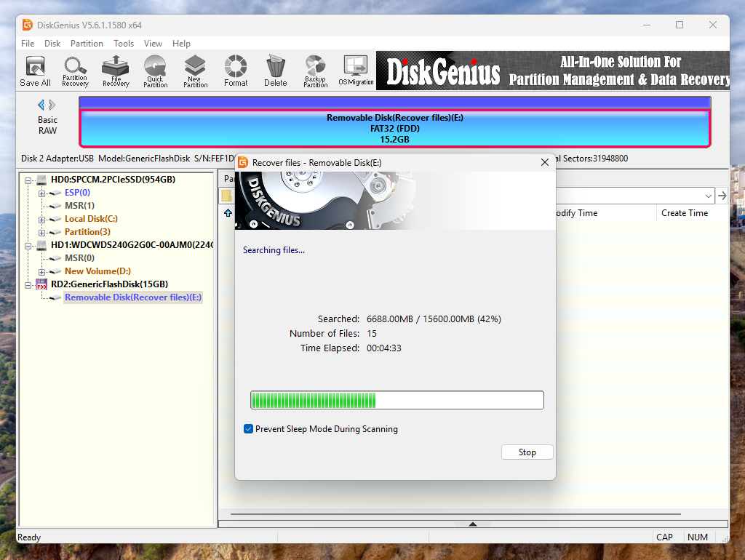
Task: Select the ESP(0) tree label
Action: 77,193
